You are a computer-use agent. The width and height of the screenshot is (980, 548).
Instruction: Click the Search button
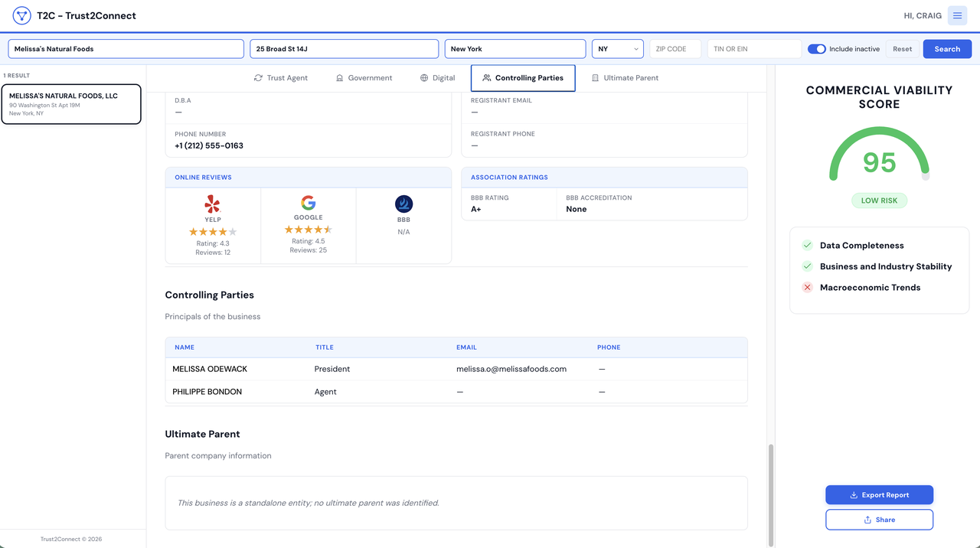[947, 49]
